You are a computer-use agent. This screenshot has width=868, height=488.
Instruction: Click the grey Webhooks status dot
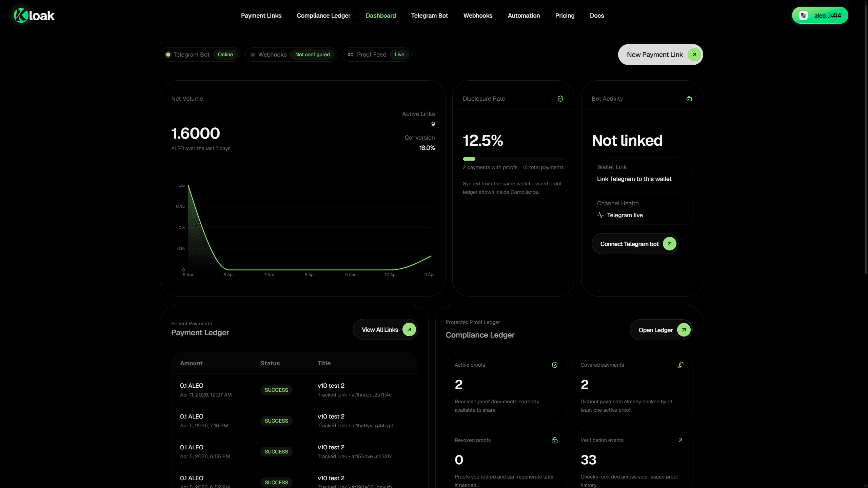tap(253, 55)
